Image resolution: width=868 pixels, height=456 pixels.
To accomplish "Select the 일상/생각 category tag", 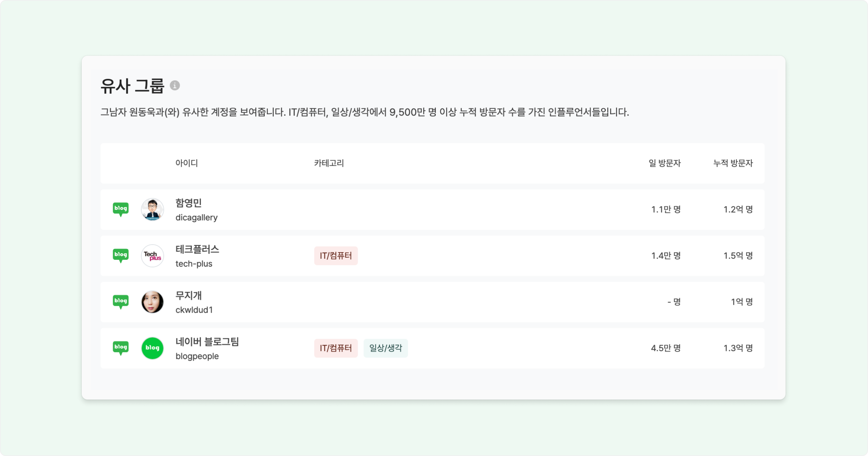I will [x=386, y=348].
